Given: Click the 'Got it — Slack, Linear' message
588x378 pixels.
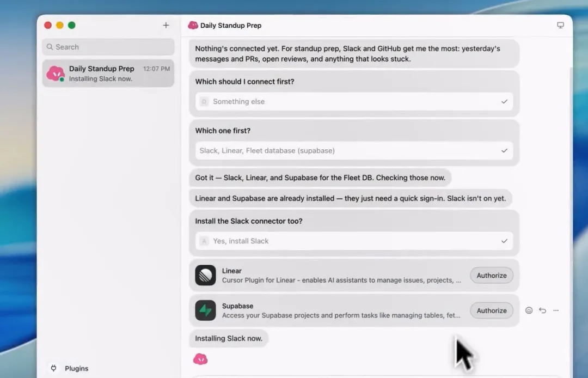Looking at the screenshot, I should point(320,178).
